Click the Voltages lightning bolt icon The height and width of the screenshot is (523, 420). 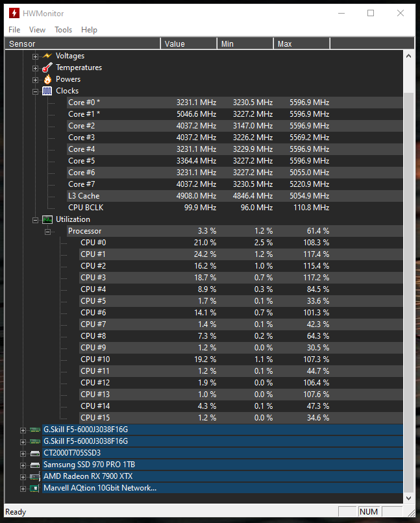coord(47,56)
